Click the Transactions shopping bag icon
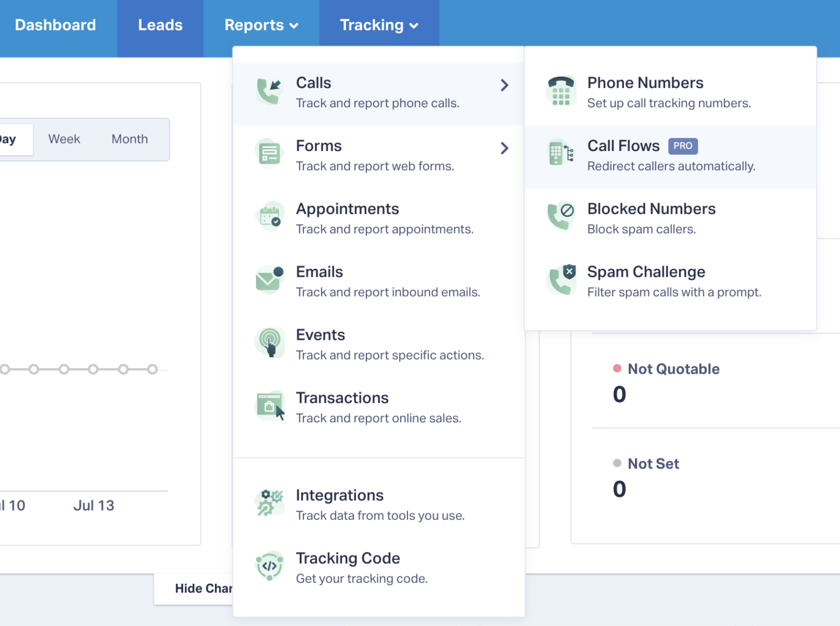Viewport: 840px width, 626px height. pos(269,405)
